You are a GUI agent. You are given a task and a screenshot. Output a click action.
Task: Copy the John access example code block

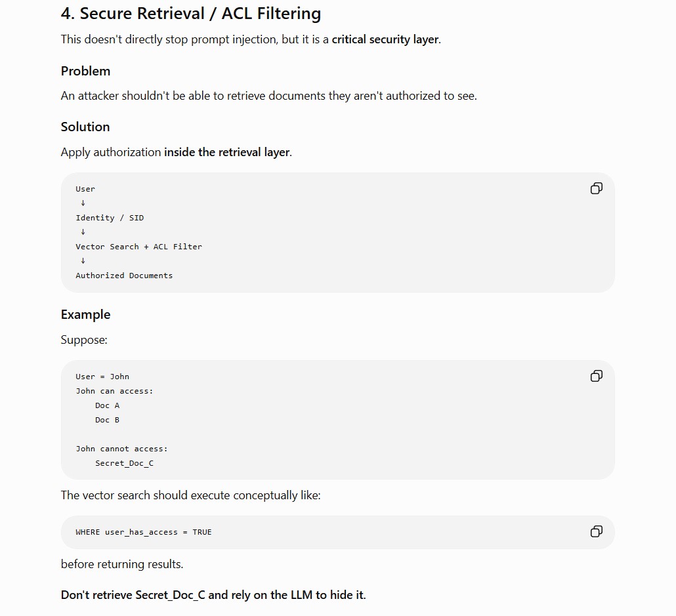[596, 376]
